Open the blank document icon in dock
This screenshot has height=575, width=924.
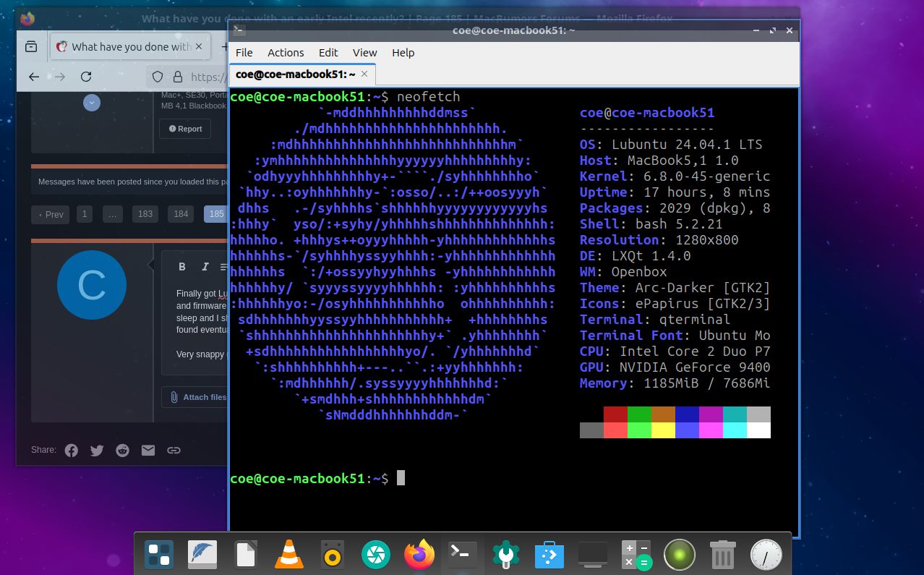click(245, 555)
